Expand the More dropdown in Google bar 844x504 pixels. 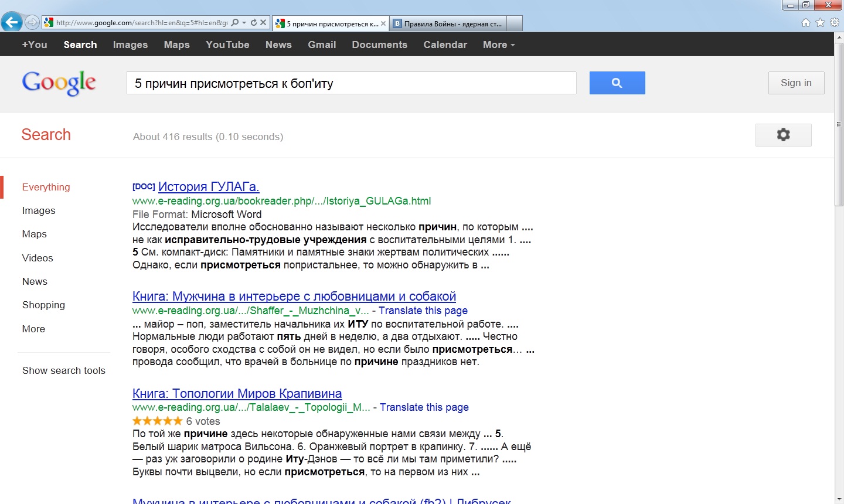[499, 45]
